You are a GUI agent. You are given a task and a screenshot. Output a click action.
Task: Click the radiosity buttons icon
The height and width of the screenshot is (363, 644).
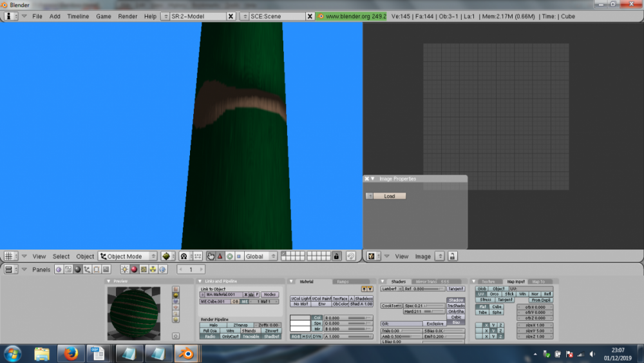(x=153, y=270)
